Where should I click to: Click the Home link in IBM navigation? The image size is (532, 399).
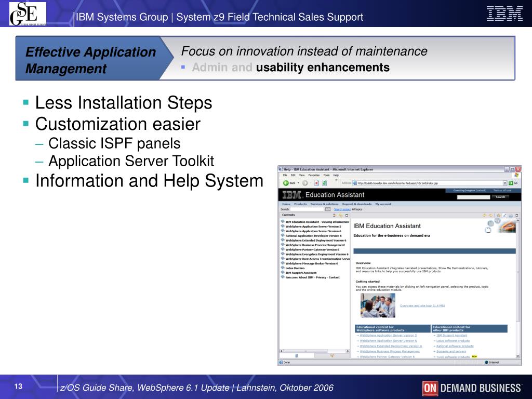tap(286, 204)
